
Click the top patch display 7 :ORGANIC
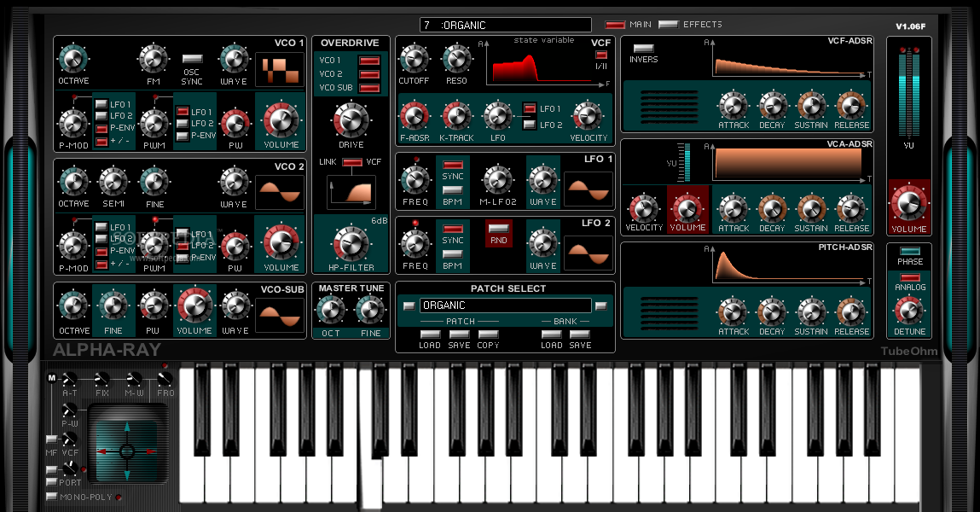(506, 25)
